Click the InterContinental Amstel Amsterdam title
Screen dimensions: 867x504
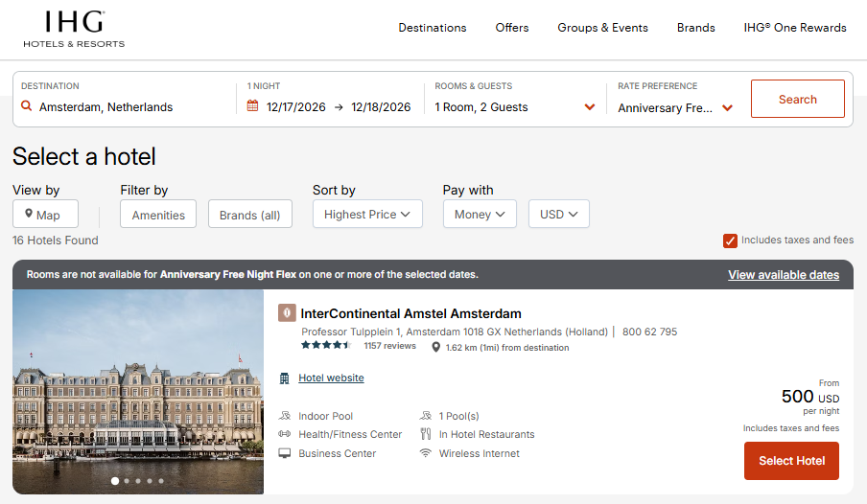(410, 313)
